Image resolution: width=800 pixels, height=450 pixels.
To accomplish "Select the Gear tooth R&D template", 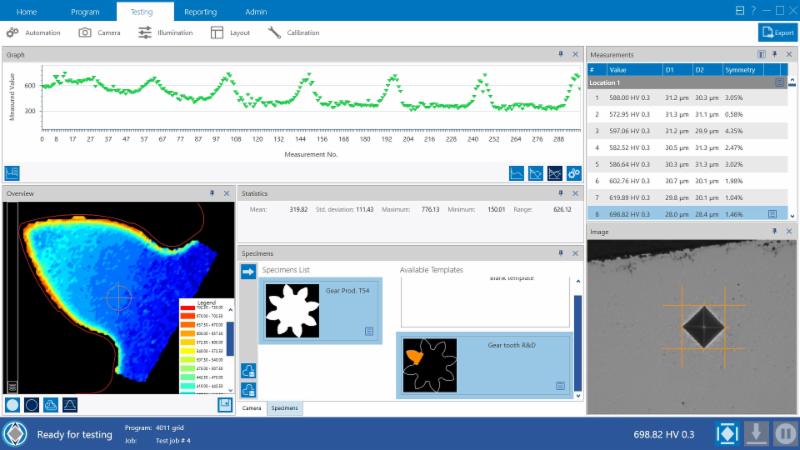I will pos(484,365).
